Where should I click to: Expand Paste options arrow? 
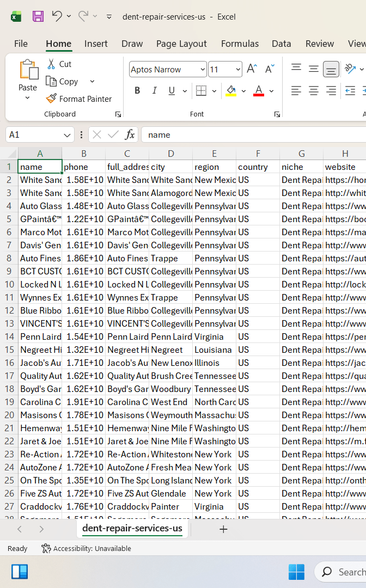[x=27, y=98]
